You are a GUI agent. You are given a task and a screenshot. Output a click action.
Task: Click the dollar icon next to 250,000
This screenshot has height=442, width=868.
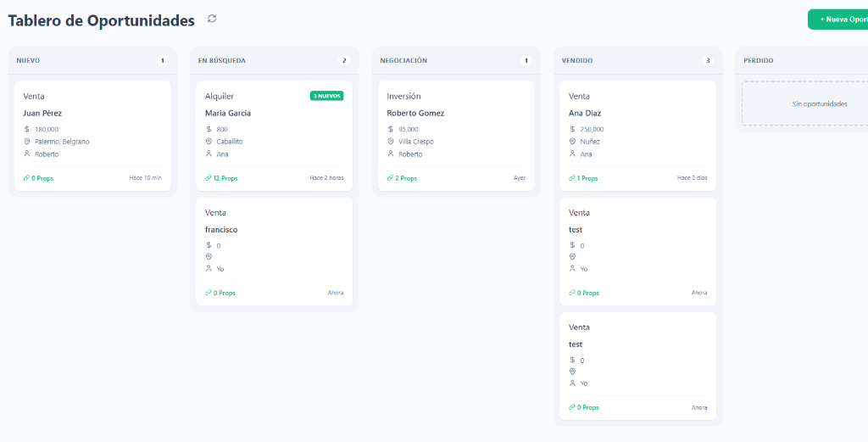click(572, 129)
